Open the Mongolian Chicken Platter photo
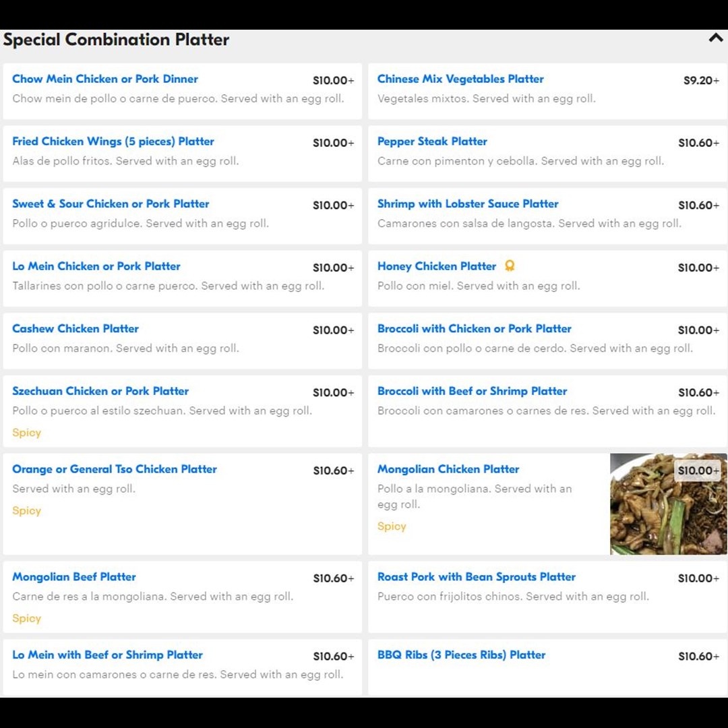The width and height of the screenshot is (728, 728). [x=668, y=504]
